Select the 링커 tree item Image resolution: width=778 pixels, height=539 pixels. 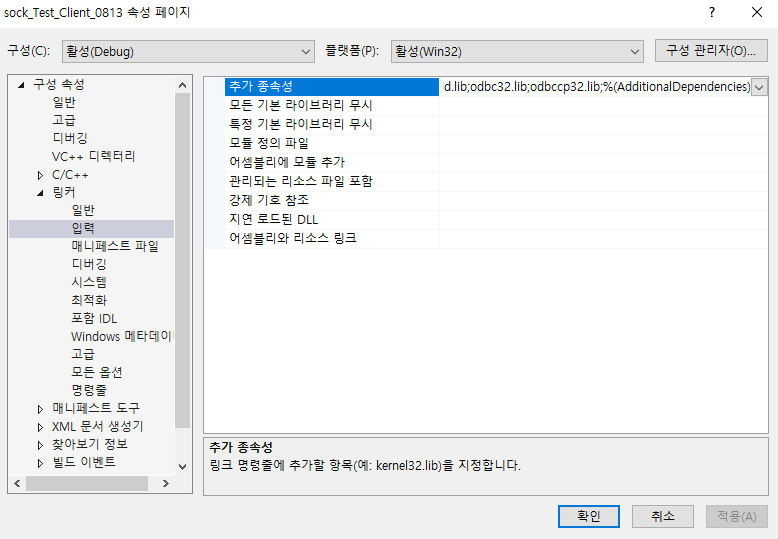pos(64,193)
